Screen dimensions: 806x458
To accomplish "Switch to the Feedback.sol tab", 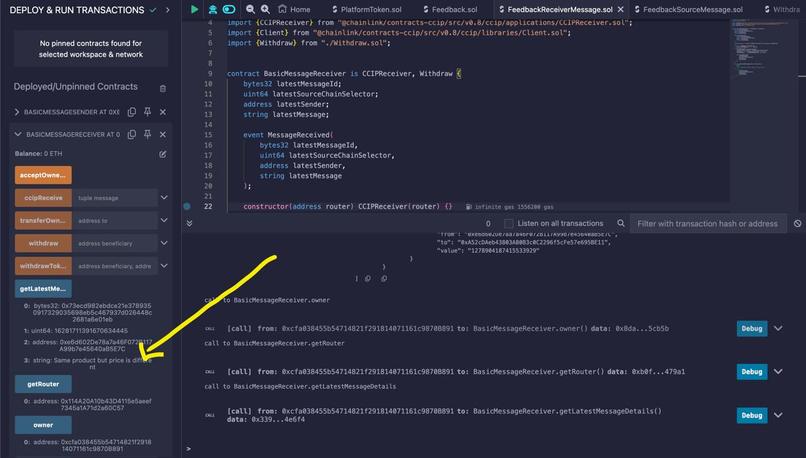I will coord(450,9).
